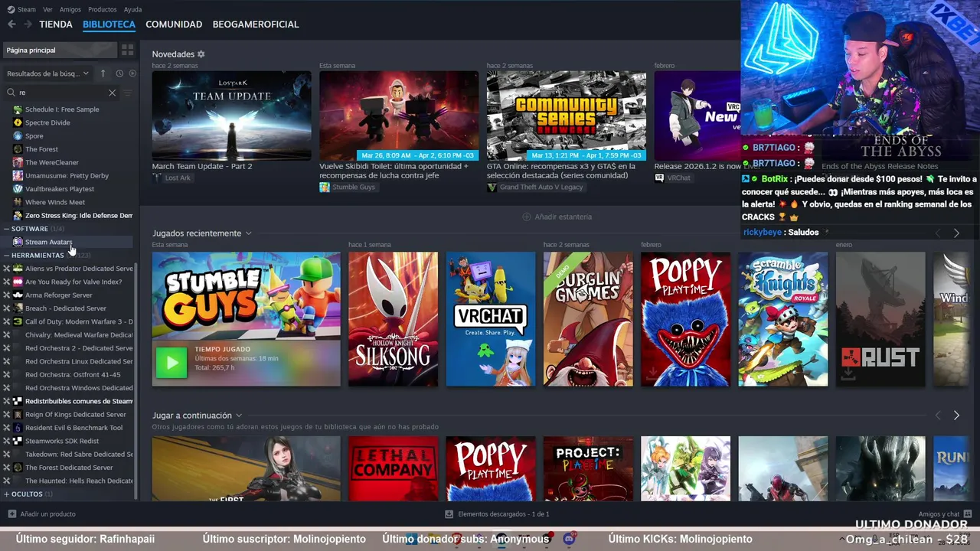
Task: Click the back navigation arrow
Action: (x=11, y=24)
